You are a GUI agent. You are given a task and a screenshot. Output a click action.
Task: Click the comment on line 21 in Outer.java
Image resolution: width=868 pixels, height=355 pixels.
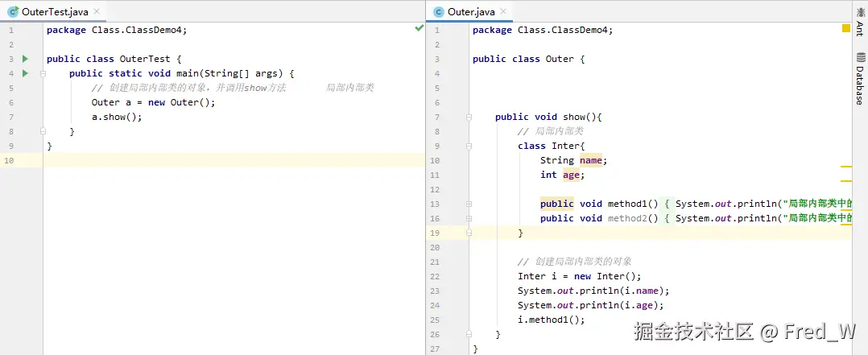(575, 262)
